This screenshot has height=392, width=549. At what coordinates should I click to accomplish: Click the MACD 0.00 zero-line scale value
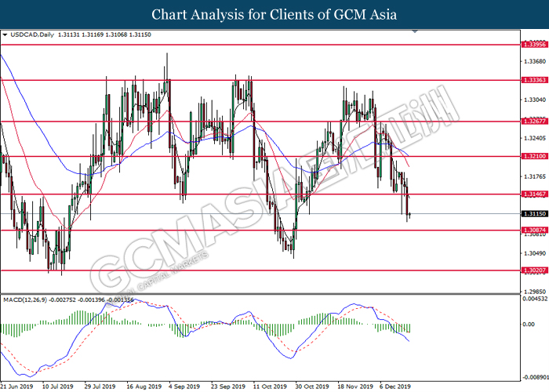tap(529, 324)
